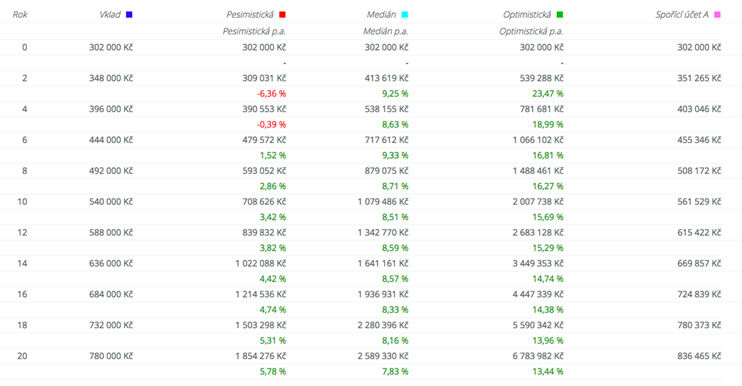Viewport: 742px width, 386px height.
Task: Click the year 20 row label
Action: [x=22, y=356]
